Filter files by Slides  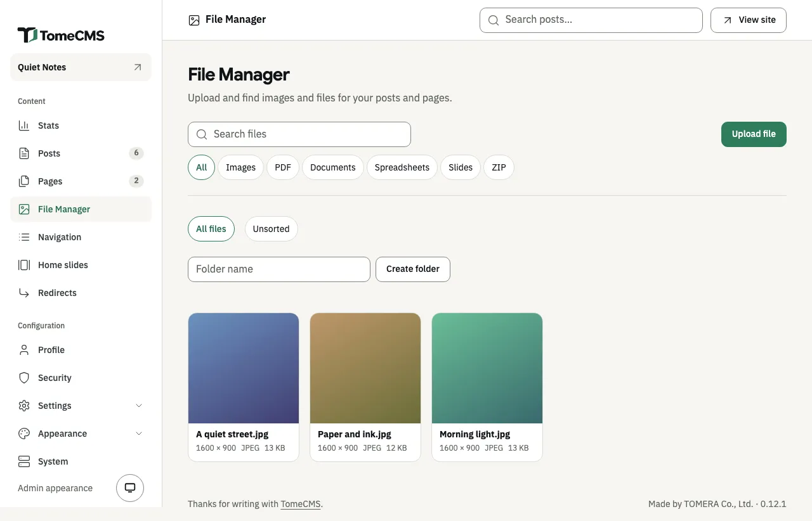461,167
